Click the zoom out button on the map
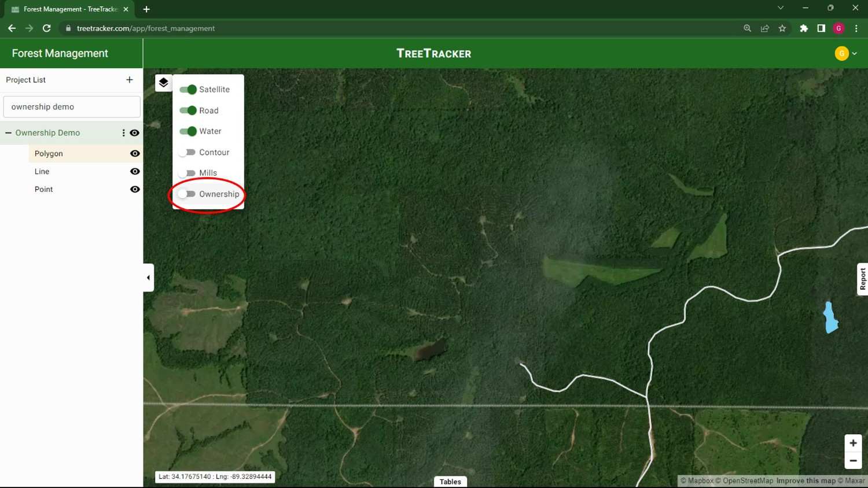Screen dimensions: 868x488 852,460
